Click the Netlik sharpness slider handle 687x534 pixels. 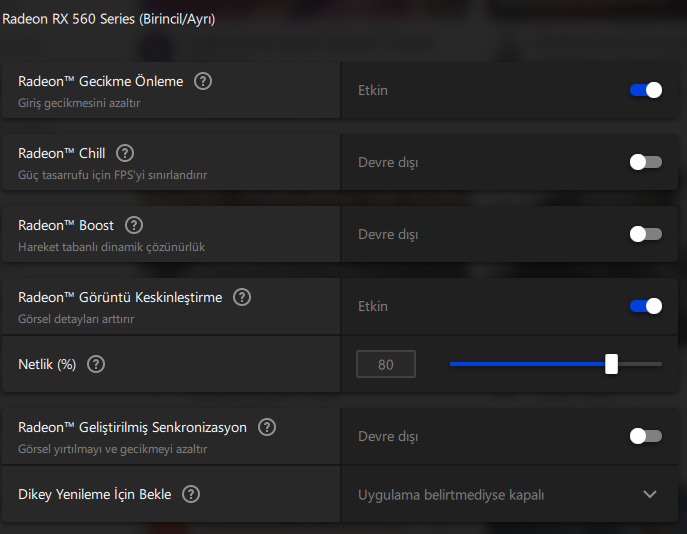pos(611,364)
